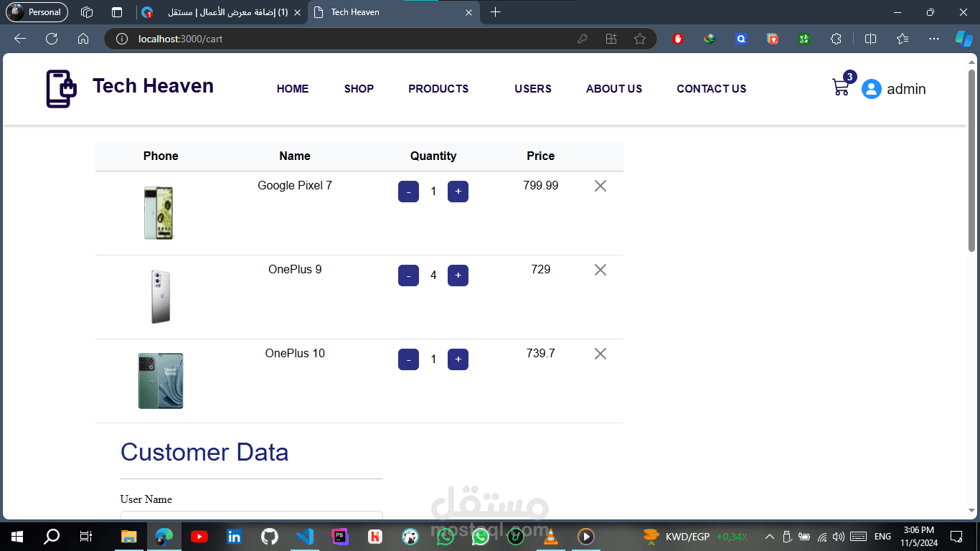The width and height of the screenshot is (980, 551).
Task: Open the USERS nav item
Action: click(533, 89)
